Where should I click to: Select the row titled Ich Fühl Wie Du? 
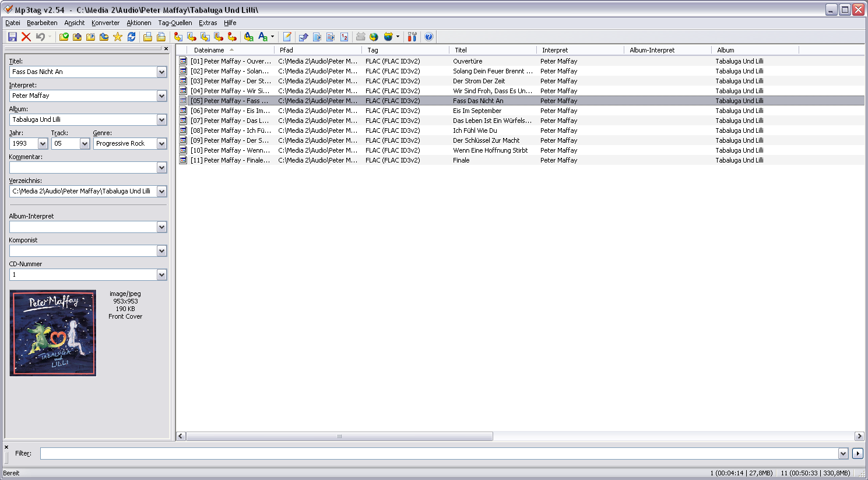coord(520,130)
